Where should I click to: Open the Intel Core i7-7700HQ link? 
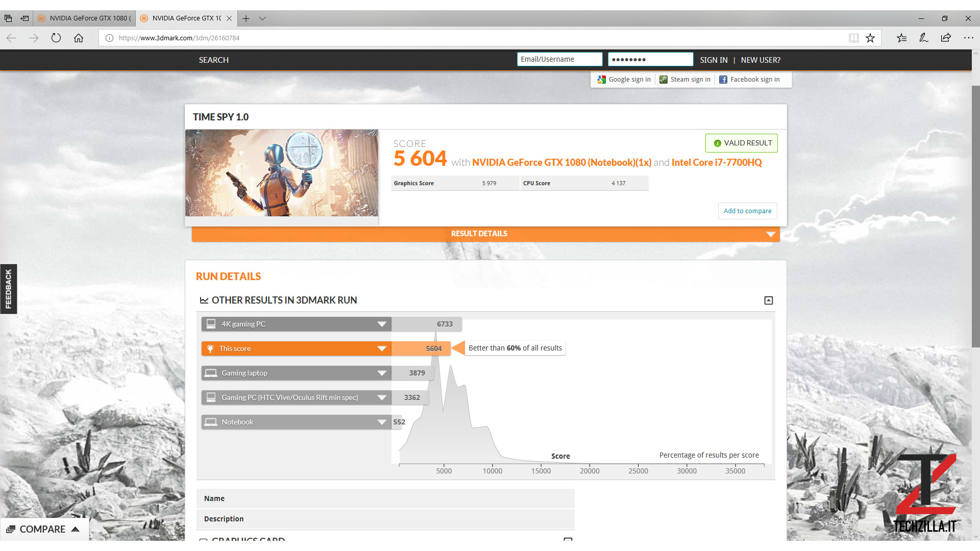click(717, 162)
